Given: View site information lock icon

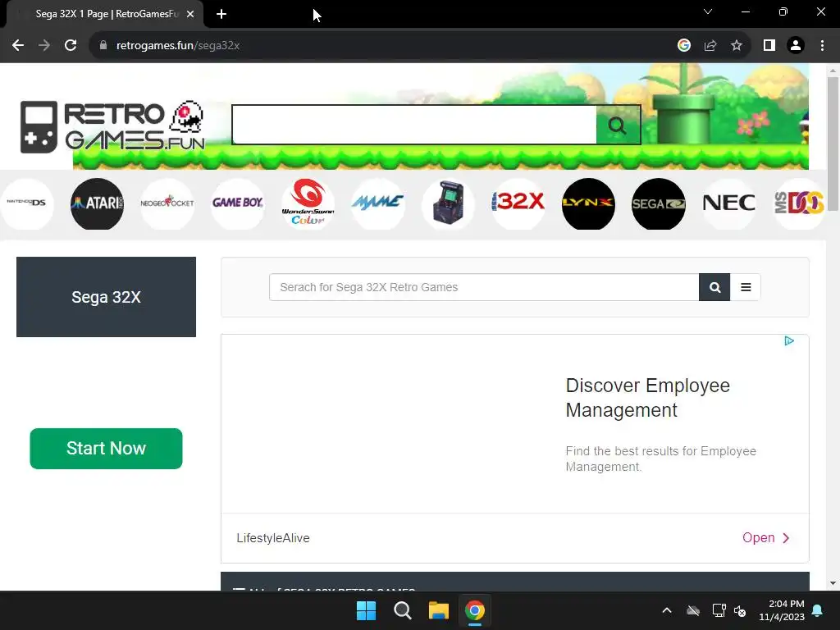Looking at the screenshot, I should pos(103,45).
